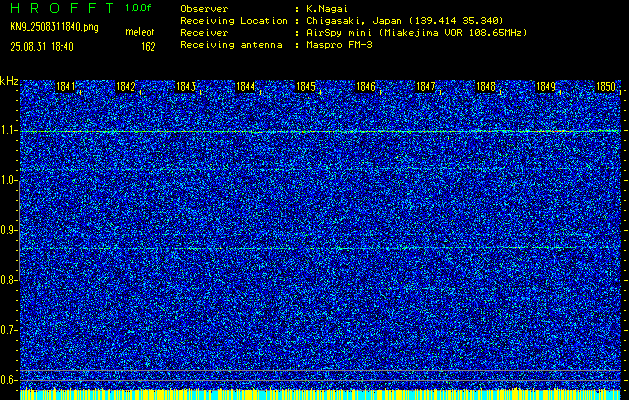Click the Observer label
The image size is (629, 400).
tap(204, 8)
